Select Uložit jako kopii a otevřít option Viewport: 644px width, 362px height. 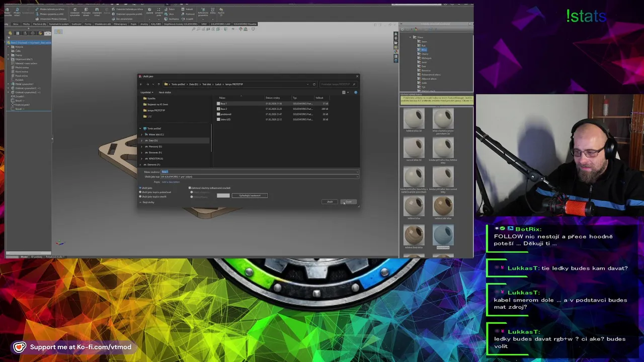[140, 197]
